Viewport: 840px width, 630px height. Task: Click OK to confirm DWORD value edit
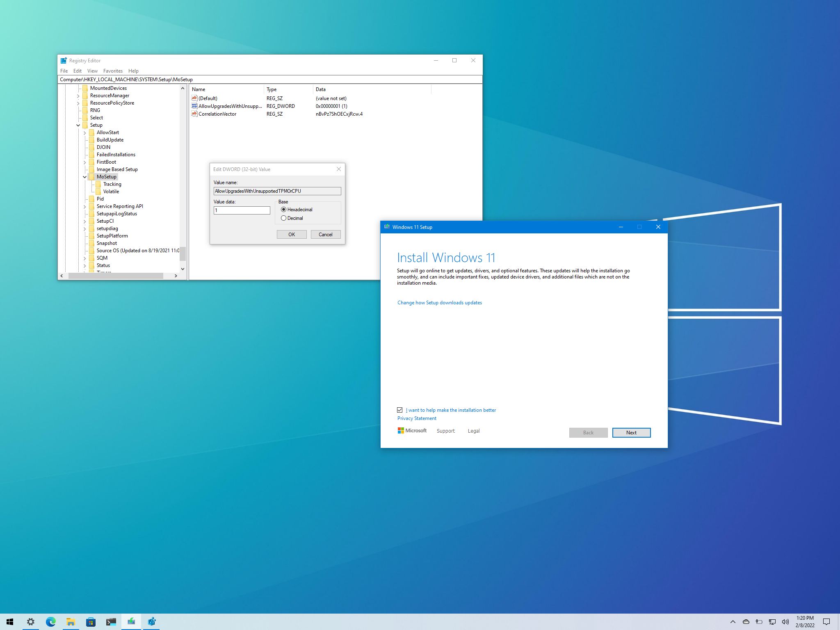coord(291,234)
